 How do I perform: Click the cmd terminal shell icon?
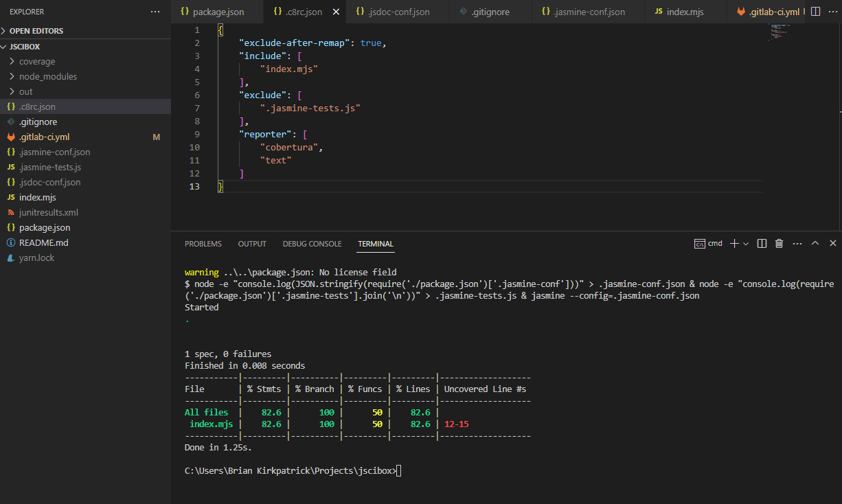[x=700, y=244]
